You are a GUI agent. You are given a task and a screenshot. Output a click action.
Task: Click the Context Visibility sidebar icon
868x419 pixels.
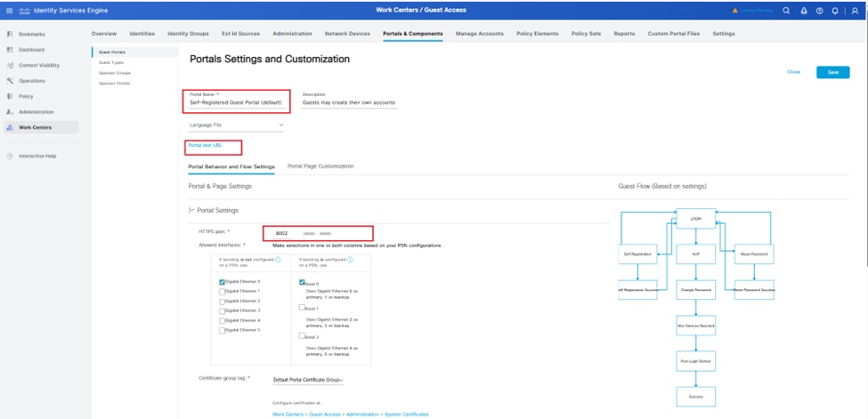(10, 65)
